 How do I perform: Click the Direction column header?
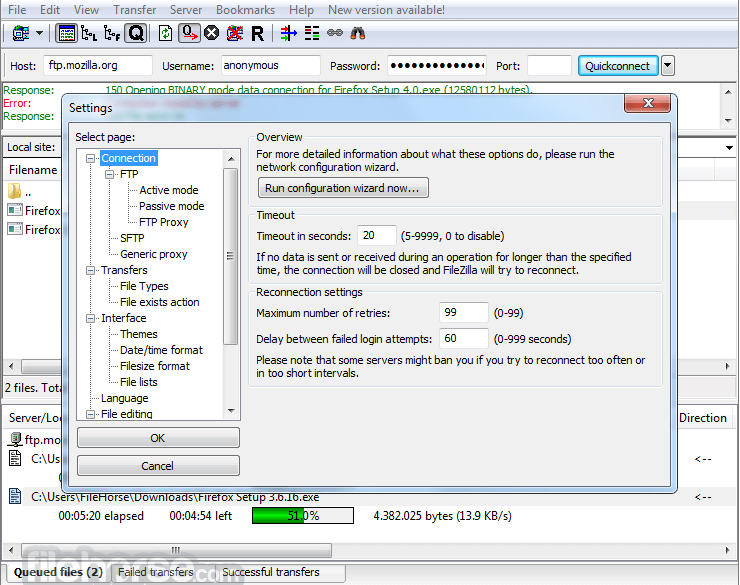click(702, 418)
